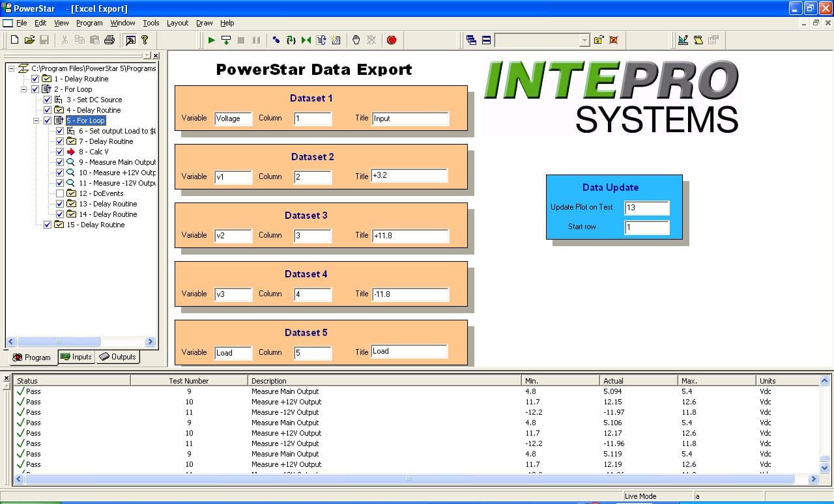
Task: Click the Status column header
Action: (x=72, y=381)
